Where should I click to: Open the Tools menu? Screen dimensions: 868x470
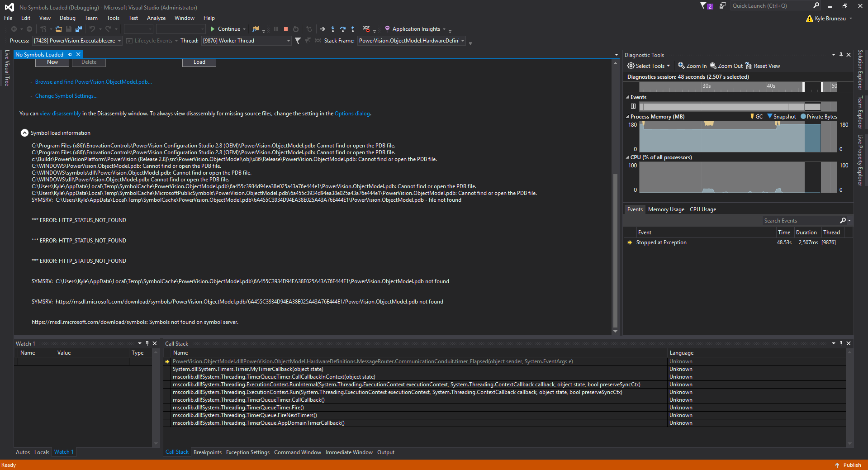pos(113,18)
